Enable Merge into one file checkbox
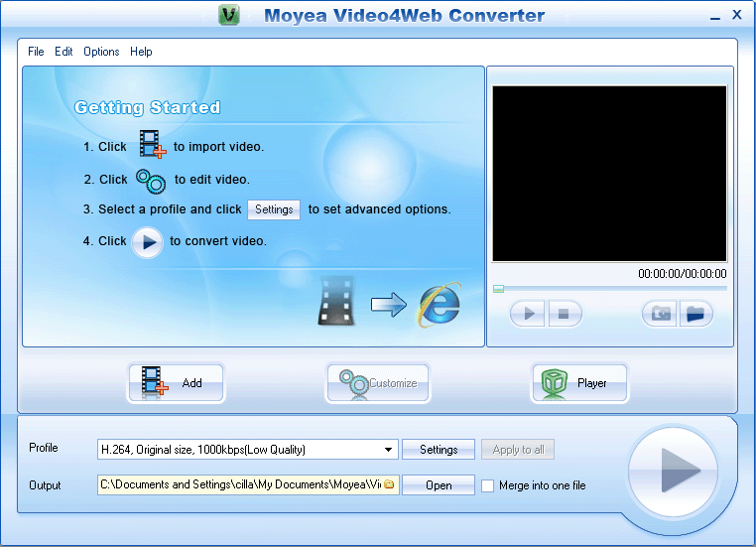This screenshot has height=547, width=756. tap(488, 485)
